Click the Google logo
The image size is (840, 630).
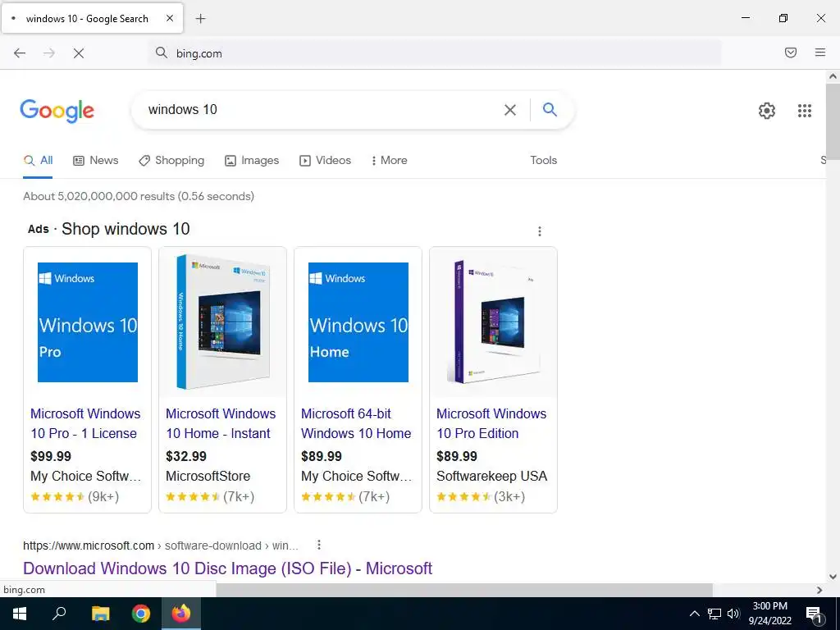[x=57, y=111]
